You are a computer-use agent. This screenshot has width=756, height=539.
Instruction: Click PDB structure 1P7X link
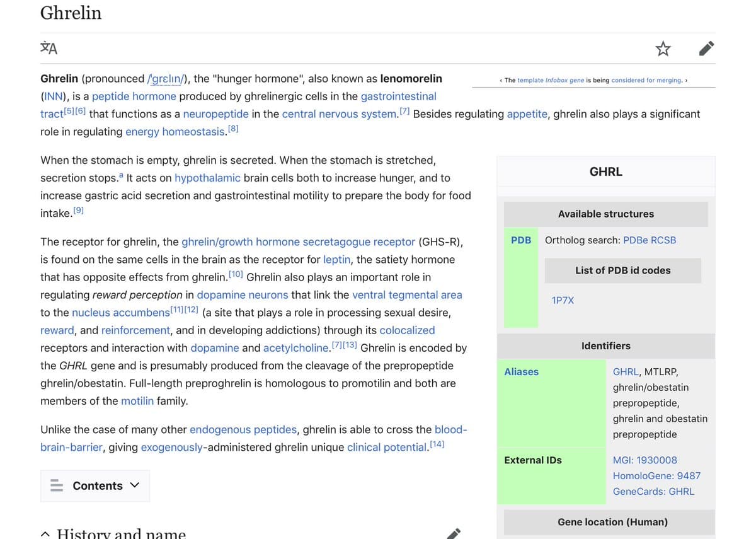pyautogui.click(x=563, y=300)
